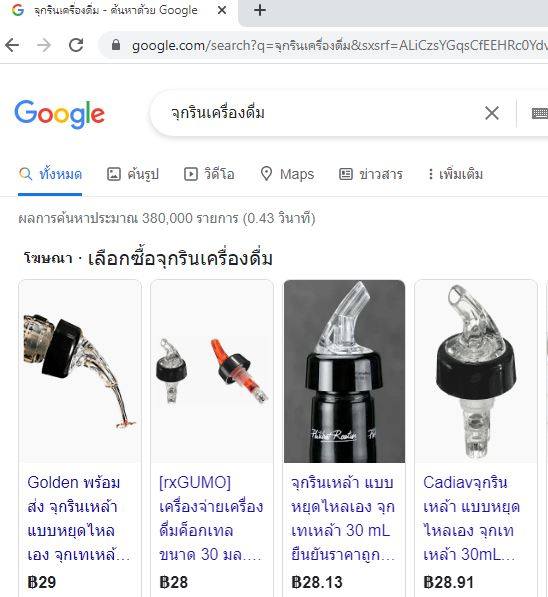Viewport: 548px width, 597px height.
Task: Open the Maps search tab
Action: coord(287,174)
